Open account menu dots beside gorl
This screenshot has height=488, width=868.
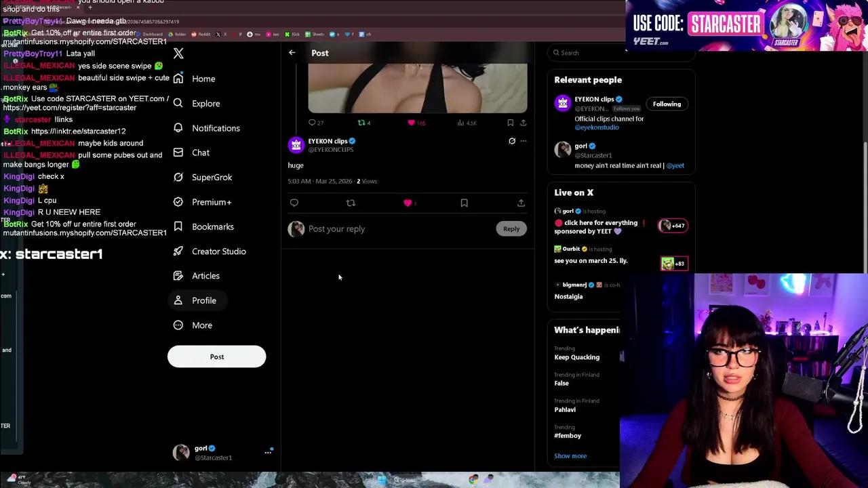(268, 452)
